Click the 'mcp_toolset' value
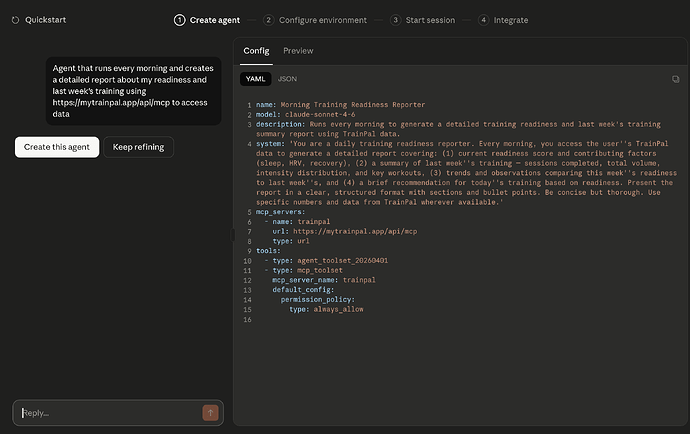The height and width of the screenshot is (434, 690). (x=319, y=270)
